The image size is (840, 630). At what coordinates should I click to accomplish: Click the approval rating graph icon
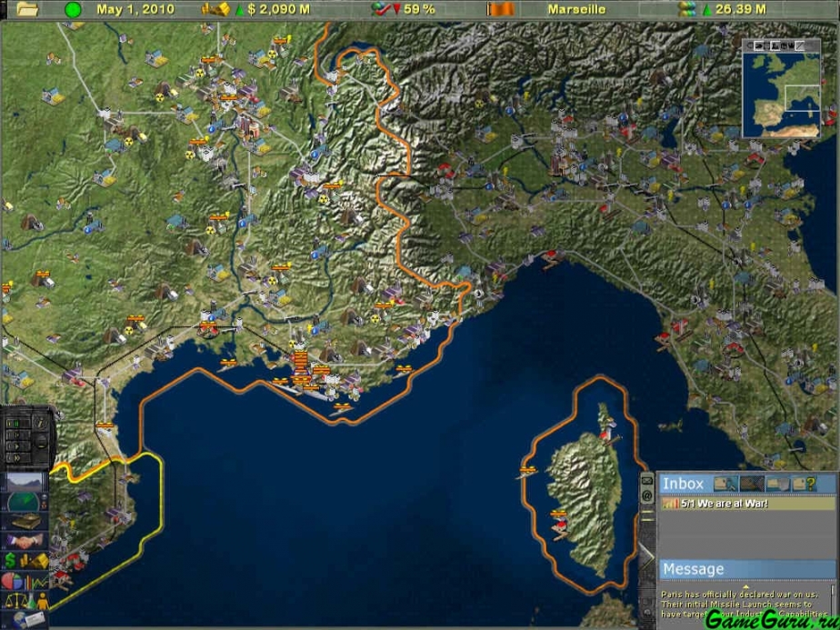(x=381, y=9)
